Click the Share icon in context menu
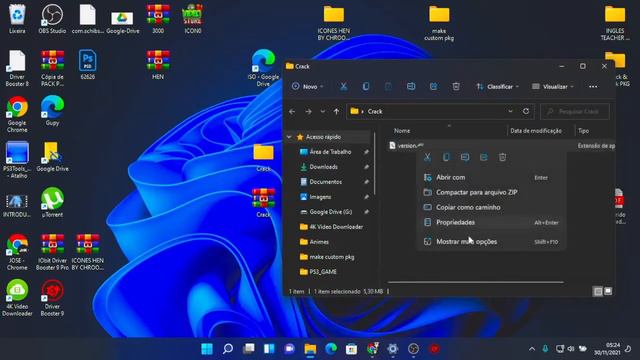Screen dimensions: 640x360 [x=484, y=157]
